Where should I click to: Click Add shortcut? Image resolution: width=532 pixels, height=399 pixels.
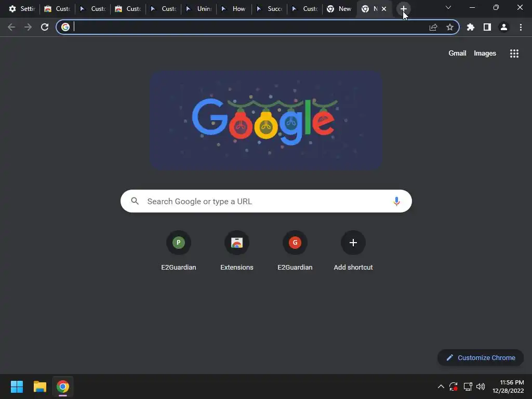click(x=353, y=250)
